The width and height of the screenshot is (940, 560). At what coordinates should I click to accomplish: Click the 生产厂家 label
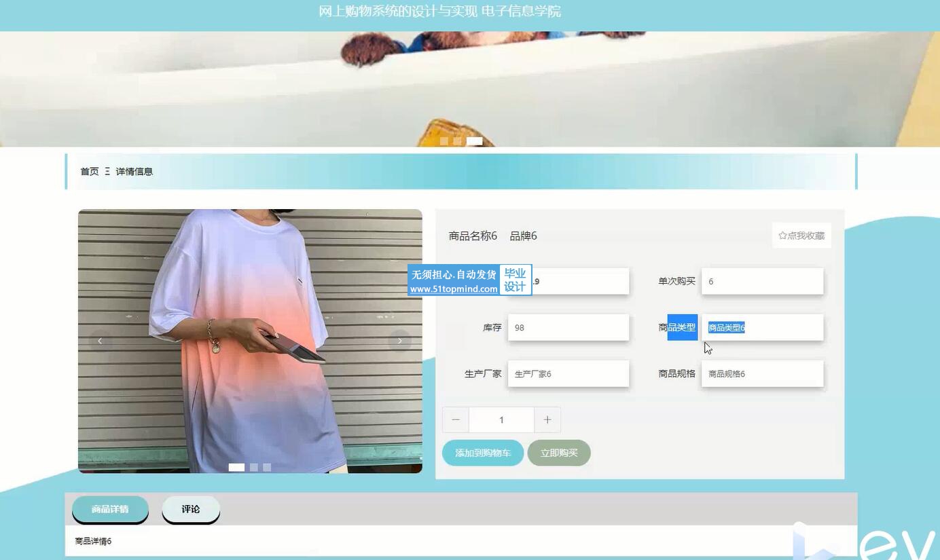483,373
